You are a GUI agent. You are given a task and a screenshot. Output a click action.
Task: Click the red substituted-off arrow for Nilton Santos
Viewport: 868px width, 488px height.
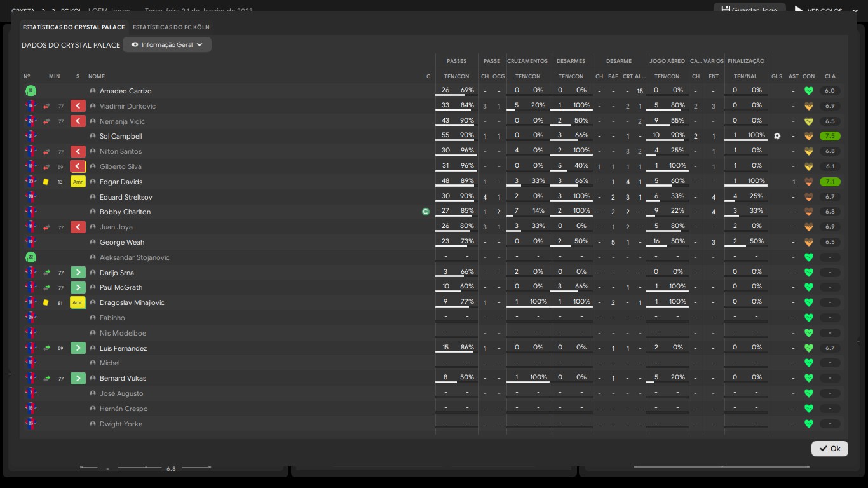tap(78, 151)
